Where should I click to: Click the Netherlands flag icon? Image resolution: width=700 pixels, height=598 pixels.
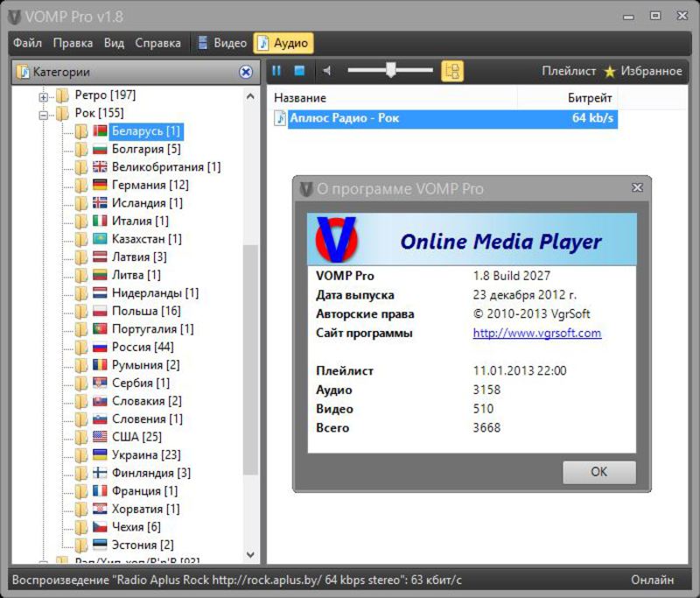100,293
